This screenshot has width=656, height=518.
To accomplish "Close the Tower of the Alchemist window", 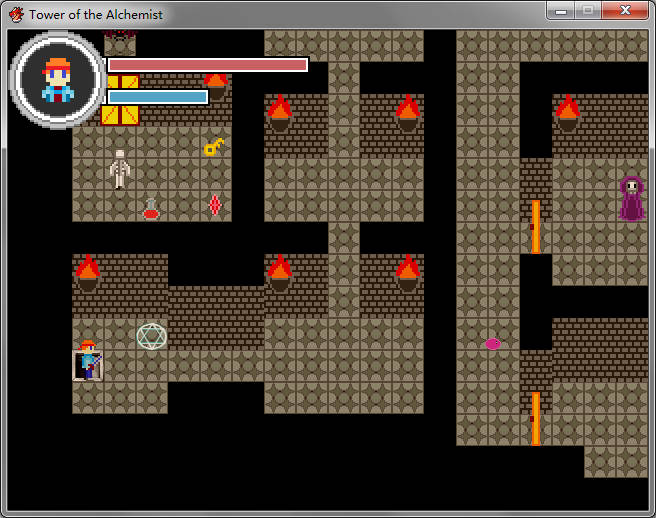I will coord(625,11).
